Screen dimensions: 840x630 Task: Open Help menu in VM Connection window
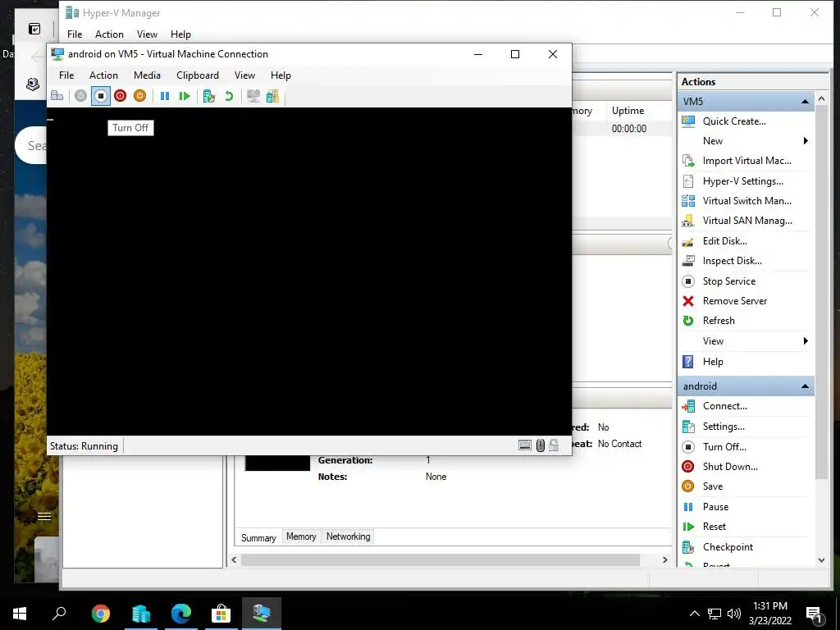click(281, 75)
